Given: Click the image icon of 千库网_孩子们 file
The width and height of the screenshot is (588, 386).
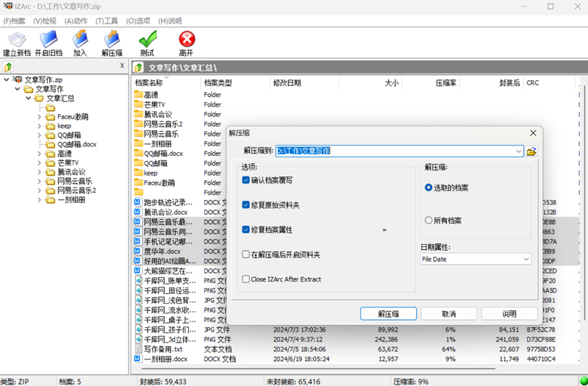Looking at the screenshot, I should click(138, 329).
